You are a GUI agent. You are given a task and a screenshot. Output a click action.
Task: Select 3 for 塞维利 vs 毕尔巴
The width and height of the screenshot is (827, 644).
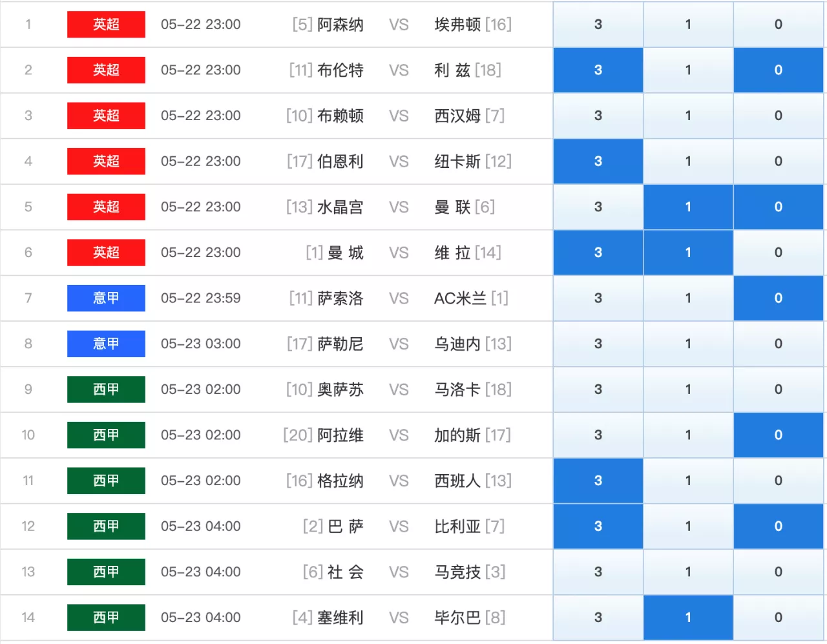click(598, 618)
